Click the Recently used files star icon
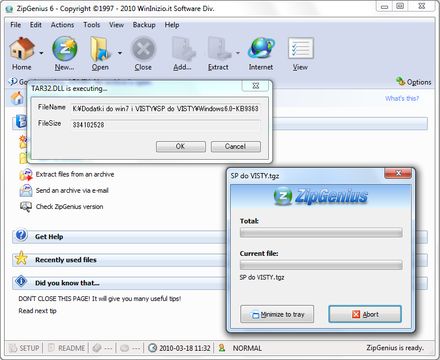The image size is (440, 360). pyautogui.click(x=21, y=258)
